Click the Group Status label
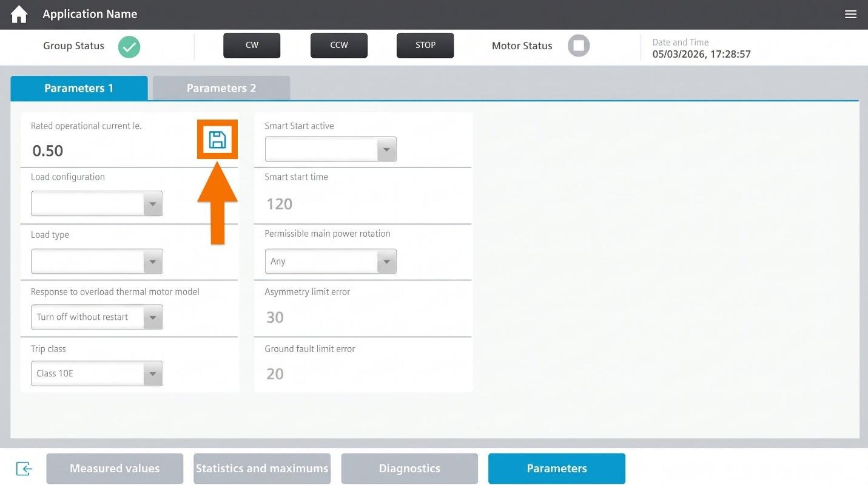Viewport: 868px width, 485px height. 73,46
